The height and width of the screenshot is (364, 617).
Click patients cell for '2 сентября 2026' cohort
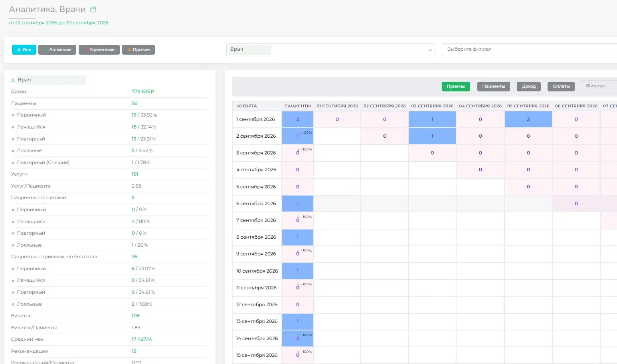click(x=298, y=136)
